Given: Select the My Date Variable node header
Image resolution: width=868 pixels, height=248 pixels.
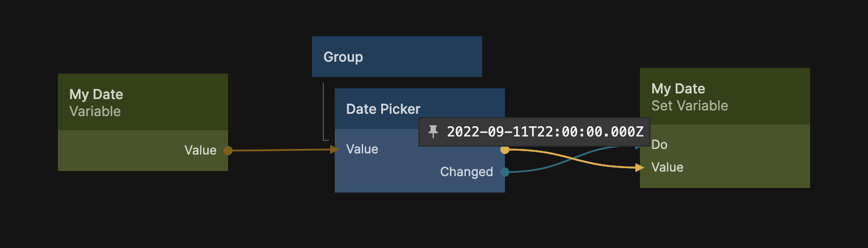Looking at the screenshot, I should pyautogui.click(x=142, y=102).
